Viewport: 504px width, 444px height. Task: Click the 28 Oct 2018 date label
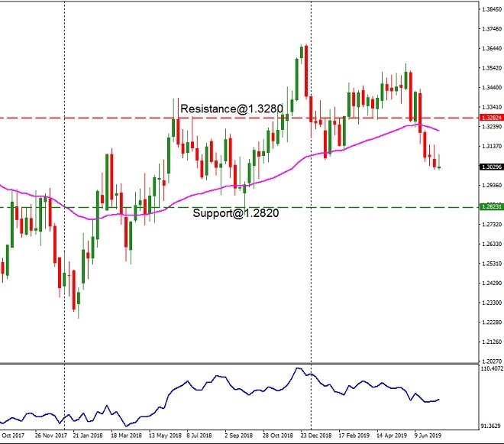tap(278, 436)
